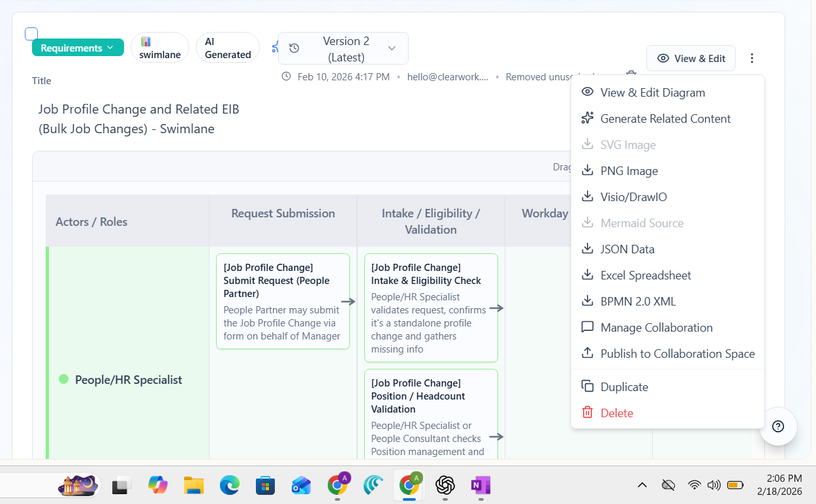Screen dimensions: 816x504
Task: Open ChatGPT from the taskbar
Action: pyautogui.click(x=445, y=485)
